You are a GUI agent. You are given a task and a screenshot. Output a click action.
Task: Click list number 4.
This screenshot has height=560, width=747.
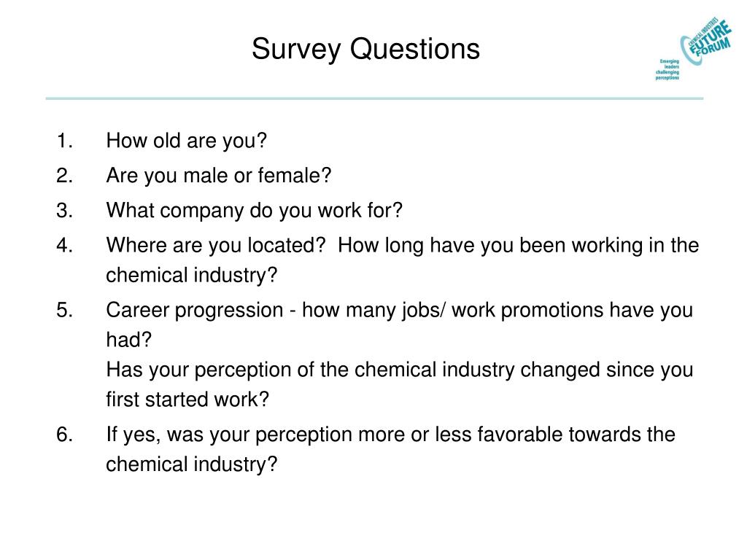[64, 246]
